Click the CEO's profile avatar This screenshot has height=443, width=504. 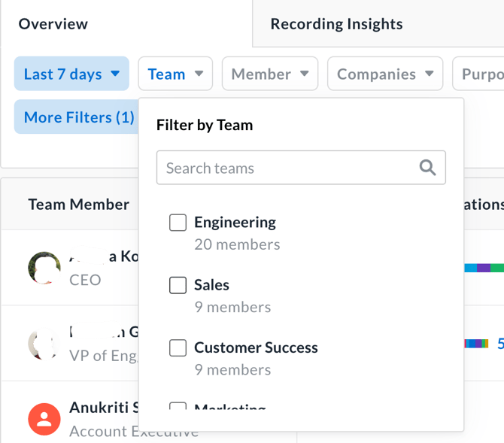point(44,268)
